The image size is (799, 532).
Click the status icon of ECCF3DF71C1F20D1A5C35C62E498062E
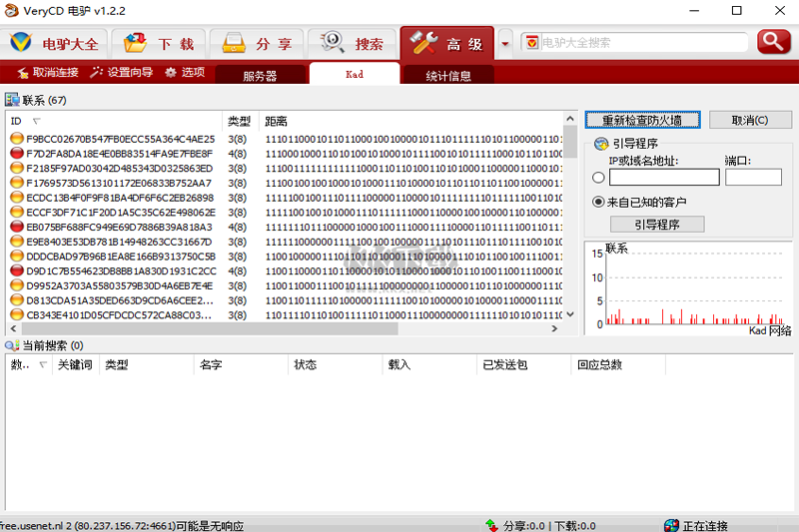[x=17, y=212]
